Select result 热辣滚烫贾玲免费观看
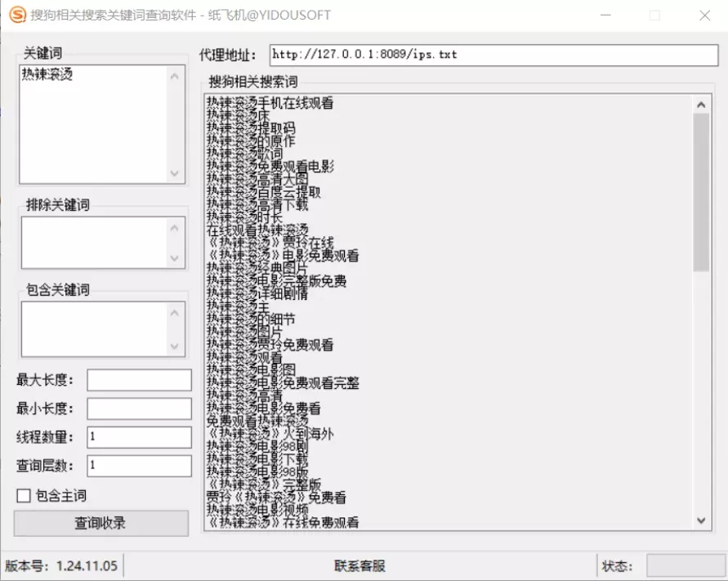The height and width of the screenshot is (581, 728). tap(270, 345)
